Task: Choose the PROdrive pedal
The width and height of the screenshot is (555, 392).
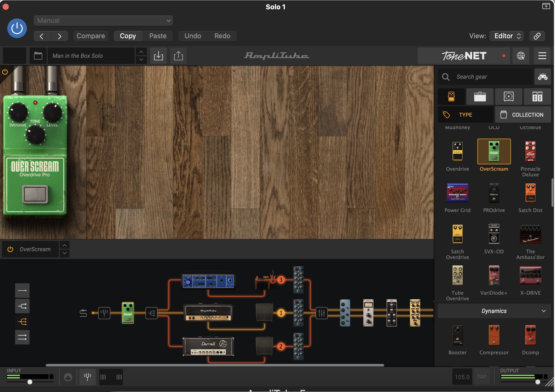Action: coord(494,193)
